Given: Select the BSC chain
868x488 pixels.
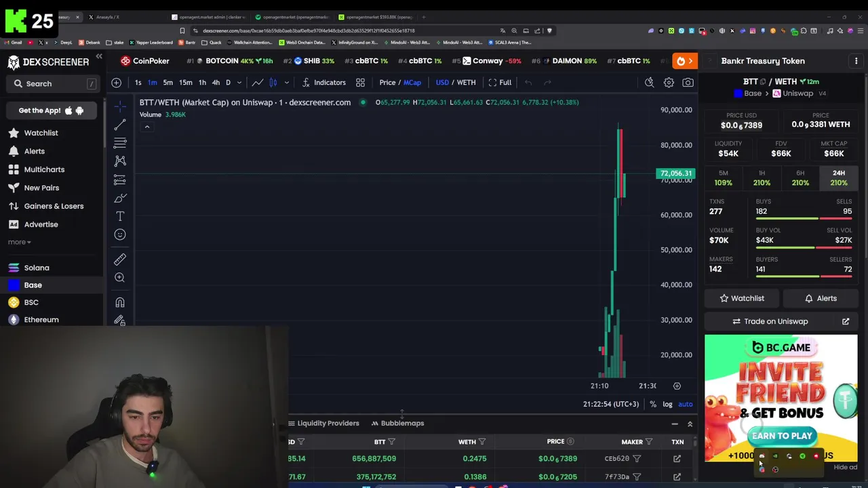Looking at the screenshot, I should tap(31, 302).
